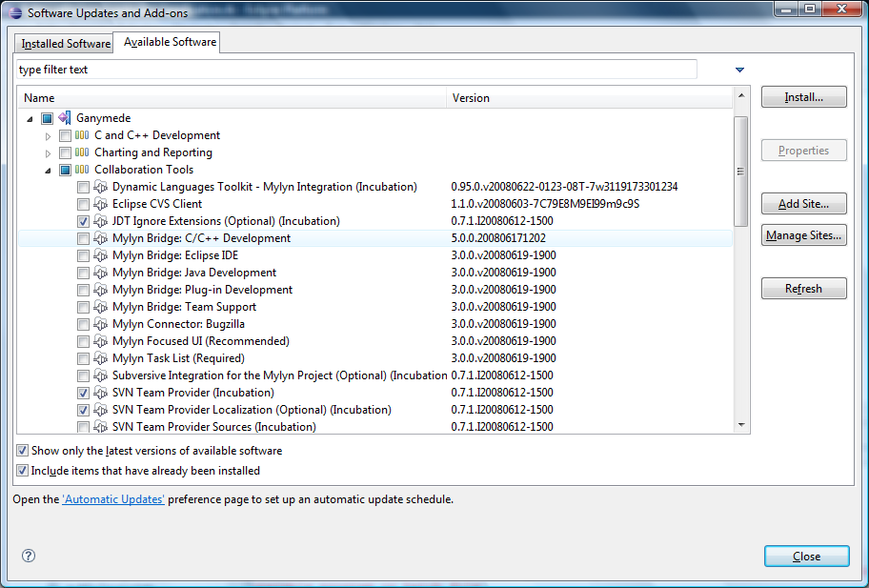Click the Mylyn Bridge: Plug-in Development feature icon

coord(100,290)
